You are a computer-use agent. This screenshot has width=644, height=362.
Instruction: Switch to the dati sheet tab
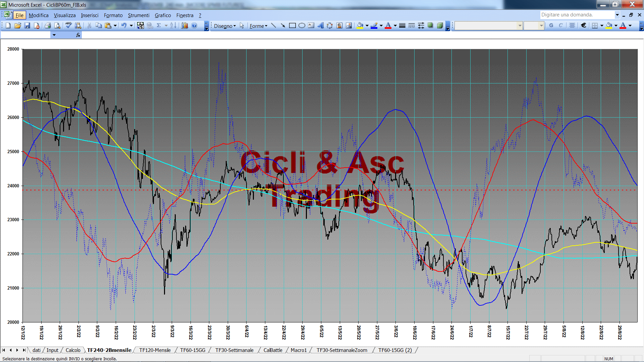[37, 350]
